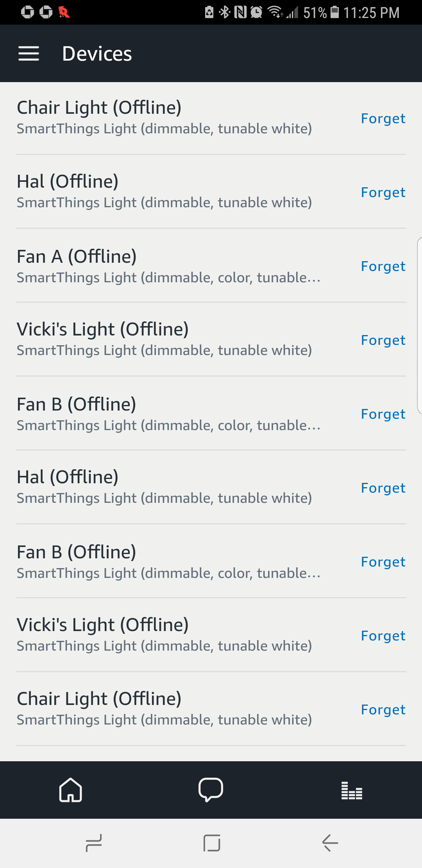Forget the first Hal device entry
422x868 pixels.
tap(383, 192)
